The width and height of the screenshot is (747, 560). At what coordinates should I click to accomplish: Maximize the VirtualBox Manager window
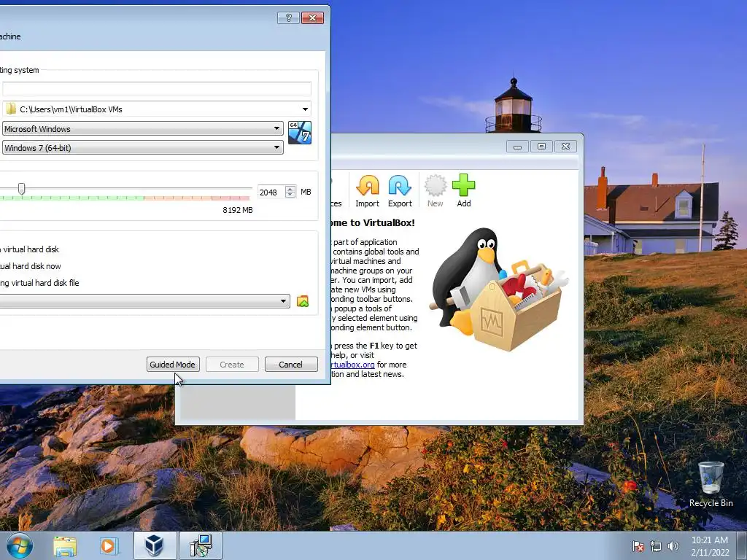(542, 147)
